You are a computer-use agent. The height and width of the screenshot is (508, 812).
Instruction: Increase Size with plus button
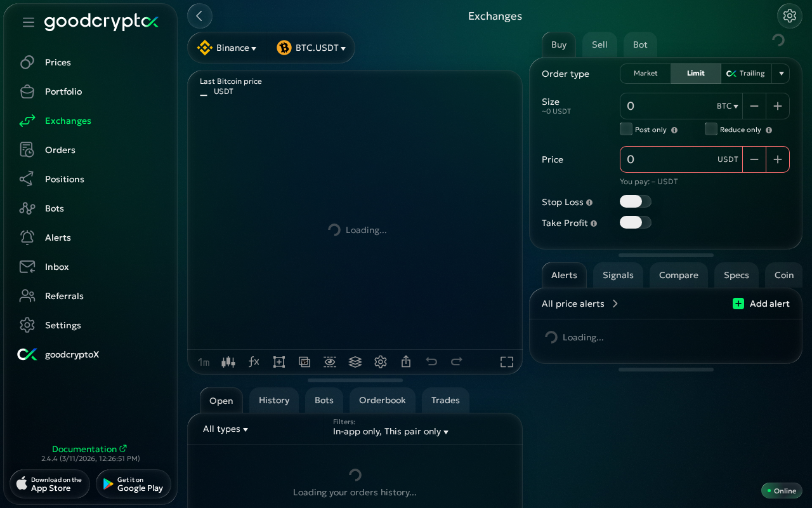778,106
